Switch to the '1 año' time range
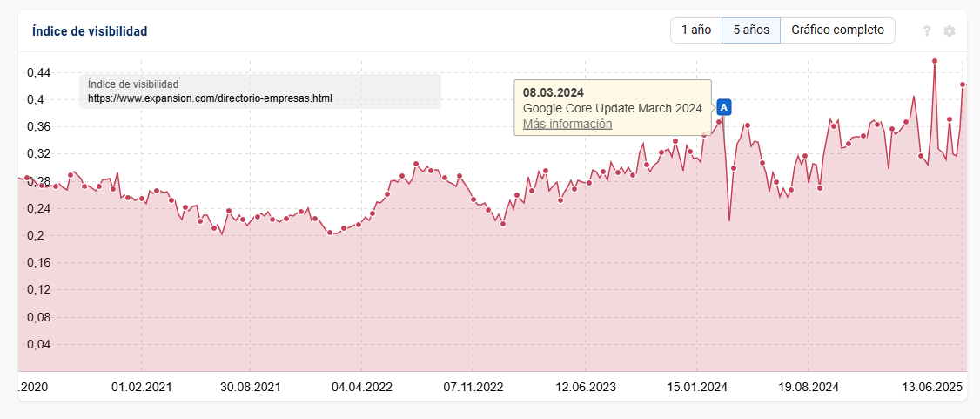Viewport: 980px width, 419px height. click(x=695, y=30)
